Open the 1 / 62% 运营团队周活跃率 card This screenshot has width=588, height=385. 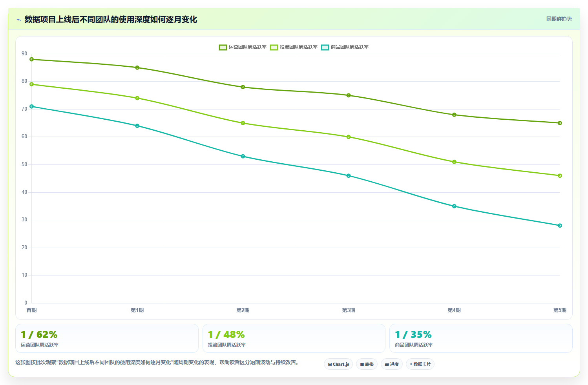[107, 338]
